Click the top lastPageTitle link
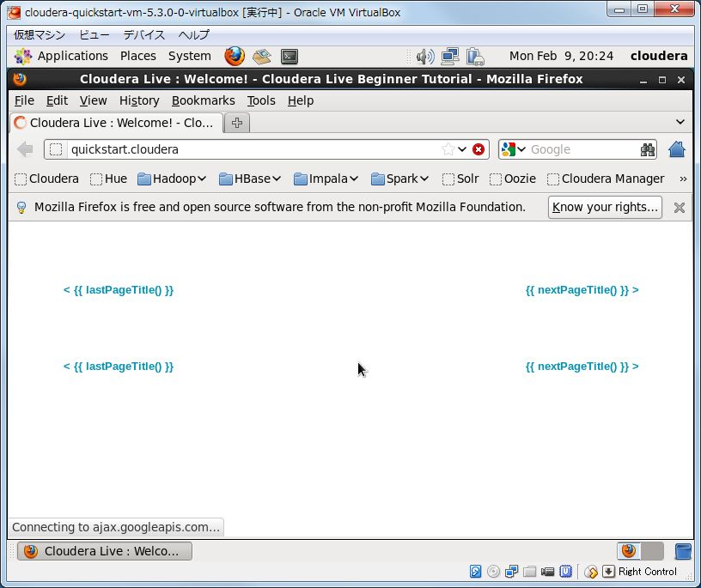Viewport: 701px width, 588px height. tap(119, 290)
